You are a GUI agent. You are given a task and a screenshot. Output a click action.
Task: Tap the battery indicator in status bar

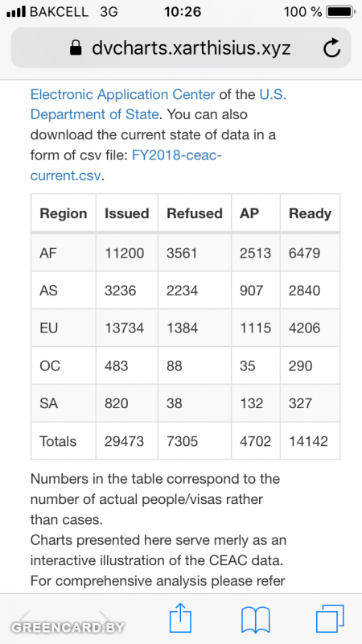[340, 12]
